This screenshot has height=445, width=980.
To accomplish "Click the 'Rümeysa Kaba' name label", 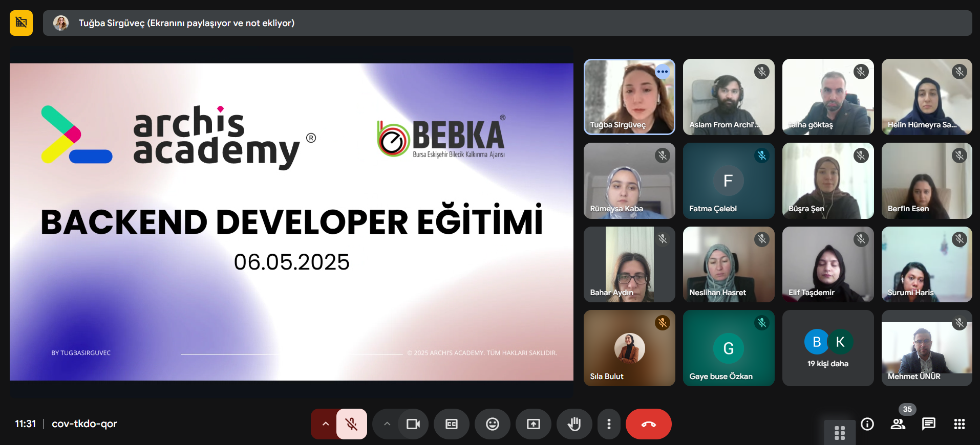I will coord(616,209).
